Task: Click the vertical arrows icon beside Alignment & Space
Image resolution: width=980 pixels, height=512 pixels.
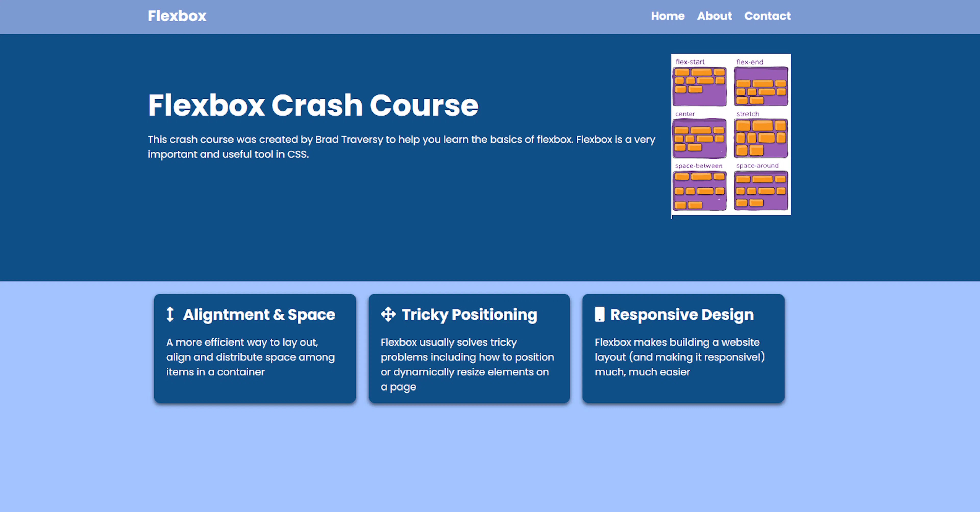Action: point(170,314)
